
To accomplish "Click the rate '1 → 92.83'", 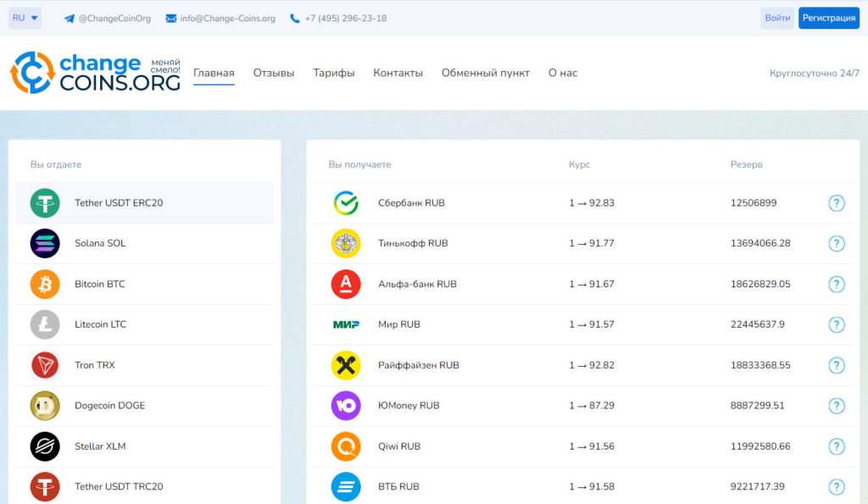I will point(592,203).
